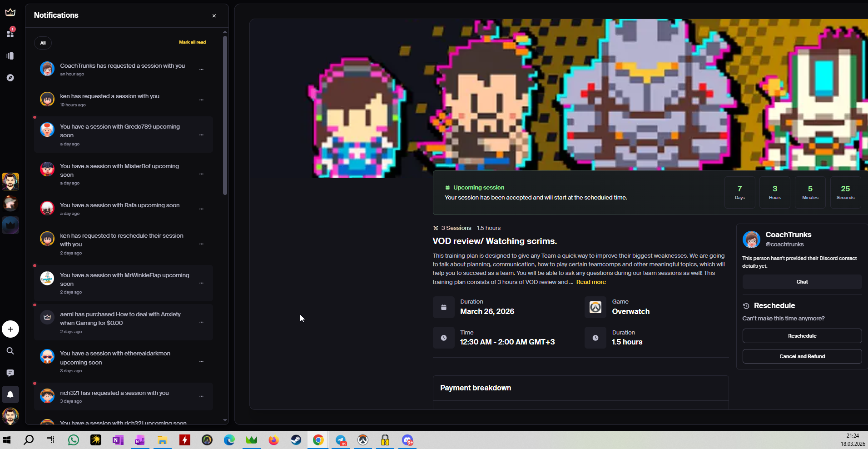
Task: Open the compass explore icon in sidebar
Action: coord(10,78)
